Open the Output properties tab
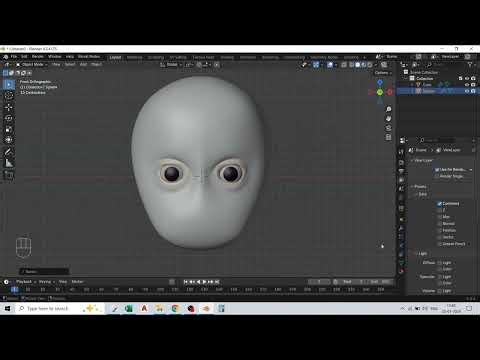This screenshot has width=480, height=360. 401,171
